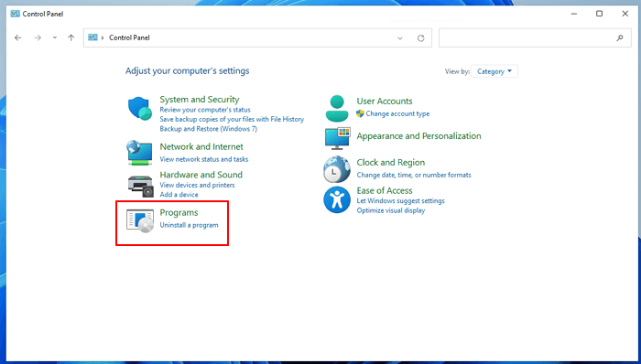The width and height of the screenshot is (641, 364).
Task: Open the View by Category dropdown
Action: point(494,71)
